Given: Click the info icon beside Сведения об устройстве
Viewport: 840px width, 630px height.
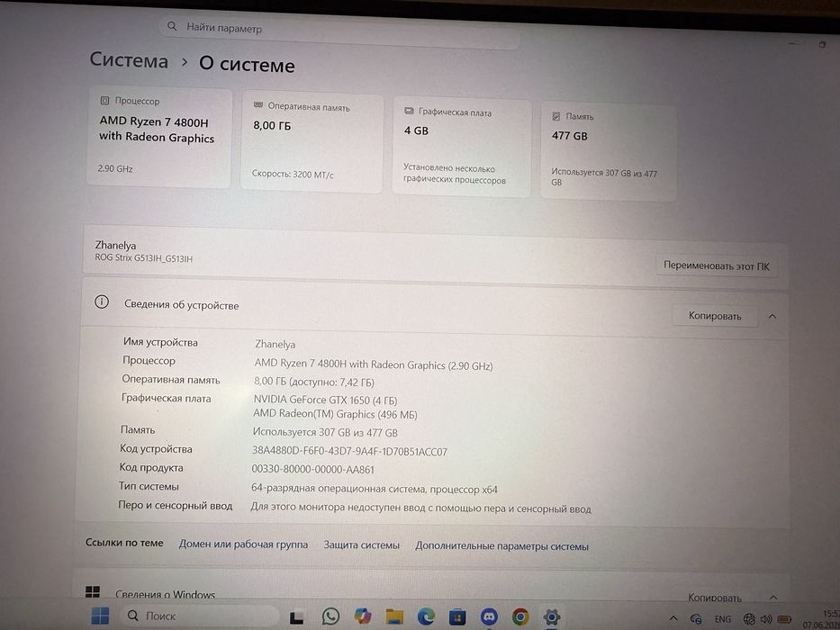Looking at the screenshot, I should pos(102,302).
